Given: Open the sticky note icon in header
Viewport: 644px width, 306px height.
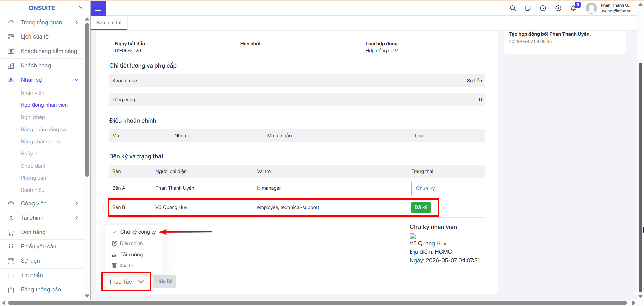Looking at the screenshot, I should click(x=528, y=8).
